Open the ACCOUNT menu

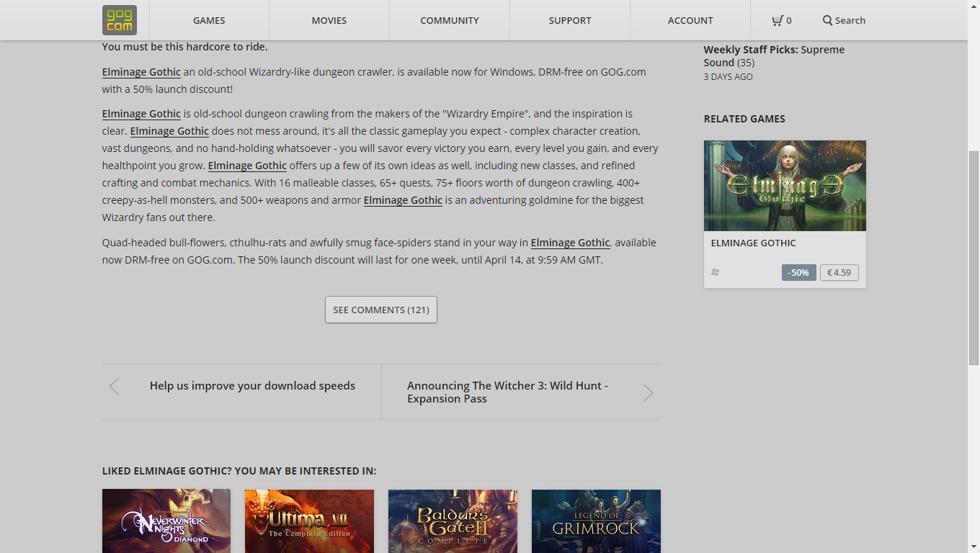point(690,20)
